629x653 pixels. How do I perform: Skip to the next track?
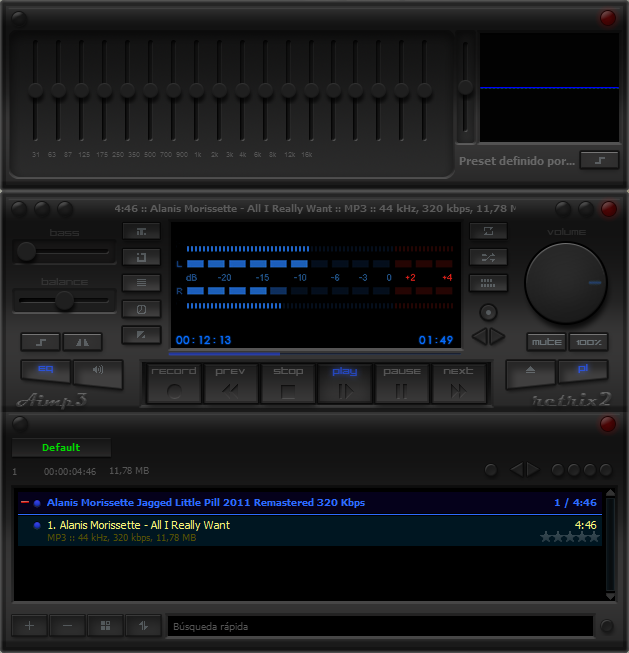point(459,384)
